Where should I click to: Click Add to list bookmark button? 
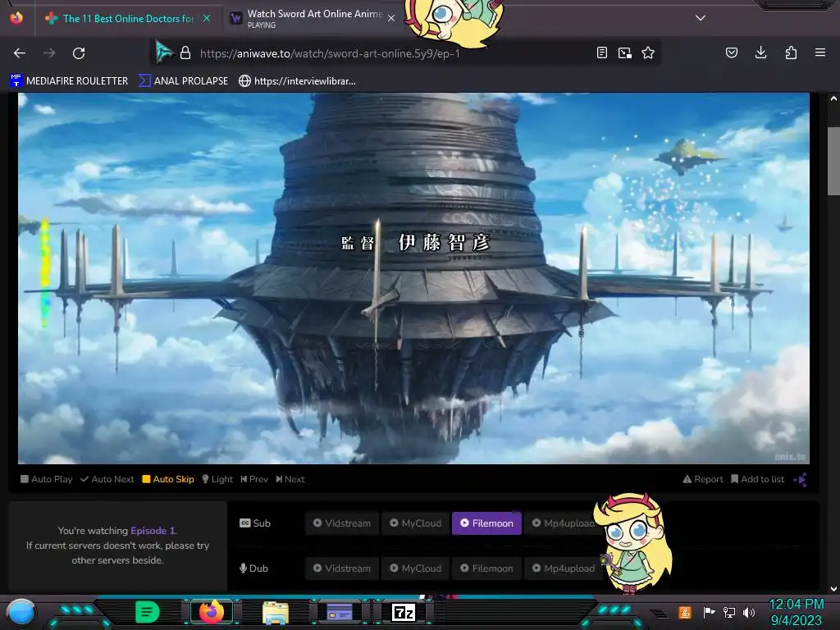757,479
